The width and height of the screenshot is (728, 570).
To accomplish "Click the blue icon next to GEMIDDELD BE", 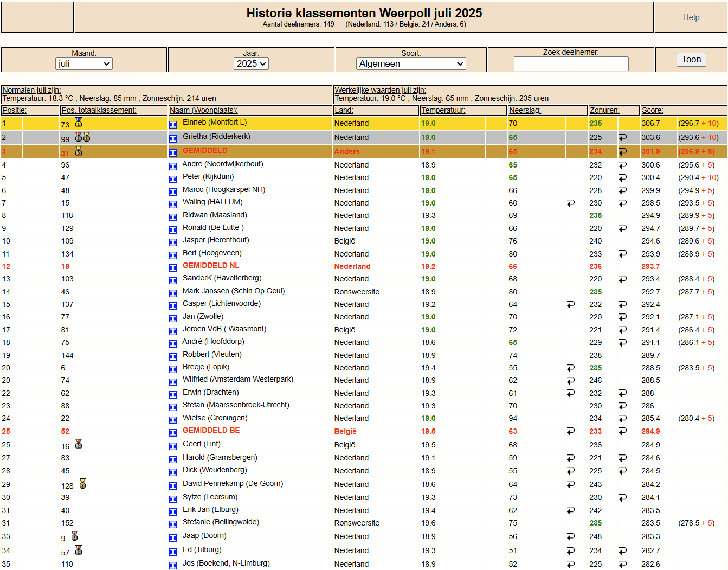I will coord(173,433).
